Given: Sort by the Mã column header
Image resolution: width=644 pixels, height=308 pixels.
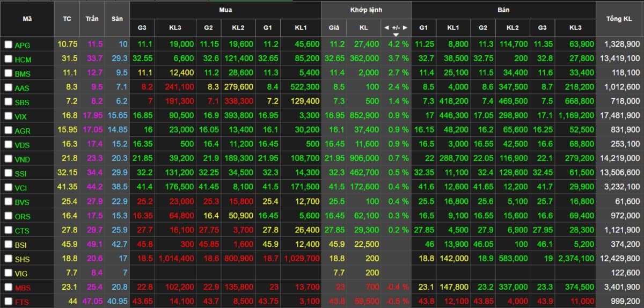Looking at the screenshot, I should coord(27,18).
